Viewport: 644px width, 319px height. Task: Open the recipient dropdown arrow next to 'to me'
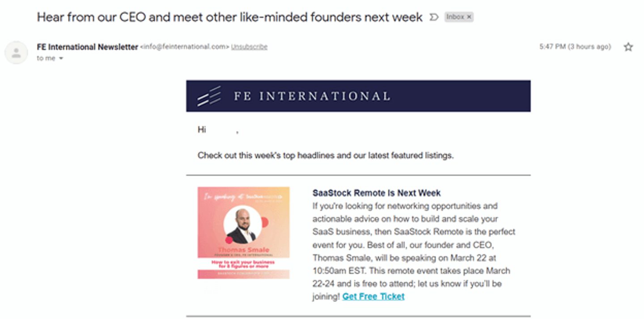[x=61, y=58]
